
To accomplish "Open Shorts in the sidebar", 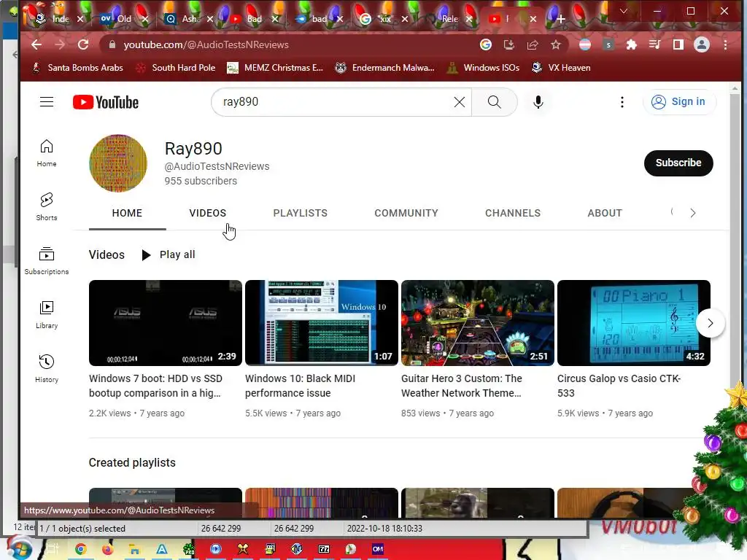I will click(x=47, y=206).
